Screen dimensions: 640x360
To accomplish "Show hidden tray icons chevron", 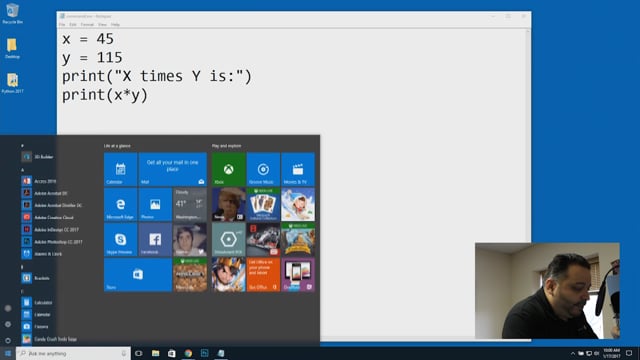I will click(x=573, y=353).
